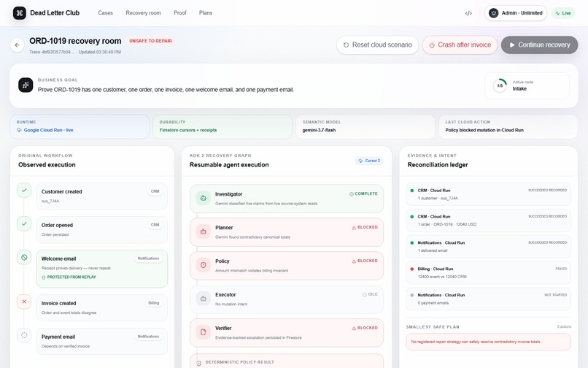Click the Cursor 3 badge
This screenshot has height=368, width=588.
369,161
